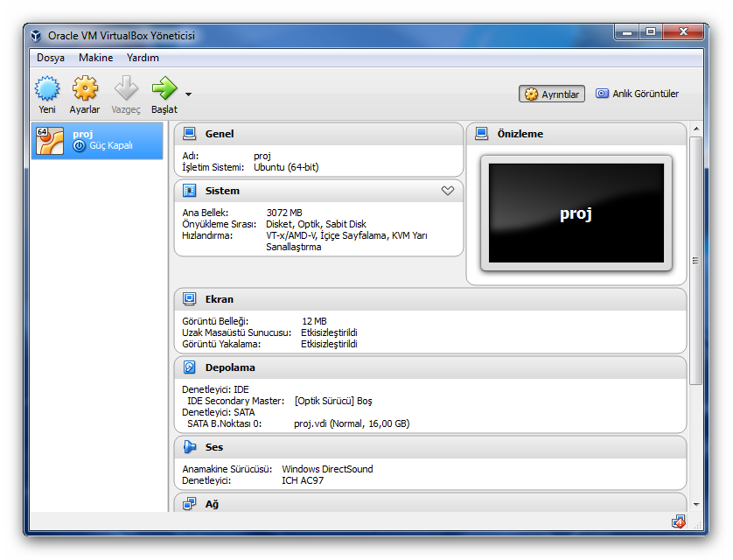
Task: Click the greyed Vazgeç arrow icon
Action: (126, 88)
